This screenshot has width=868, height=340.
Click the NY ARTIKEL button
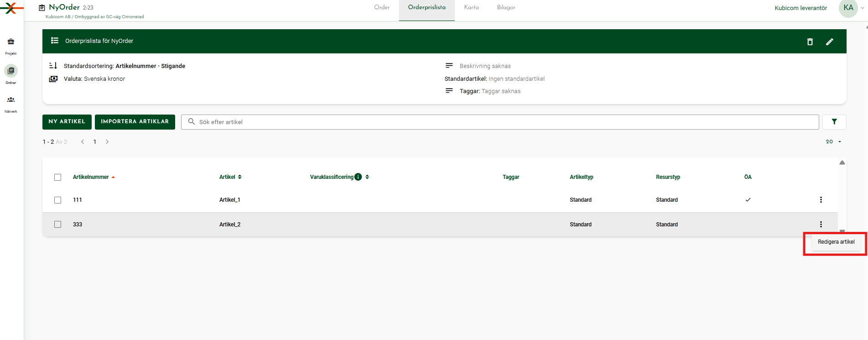(x=67, y=122)
